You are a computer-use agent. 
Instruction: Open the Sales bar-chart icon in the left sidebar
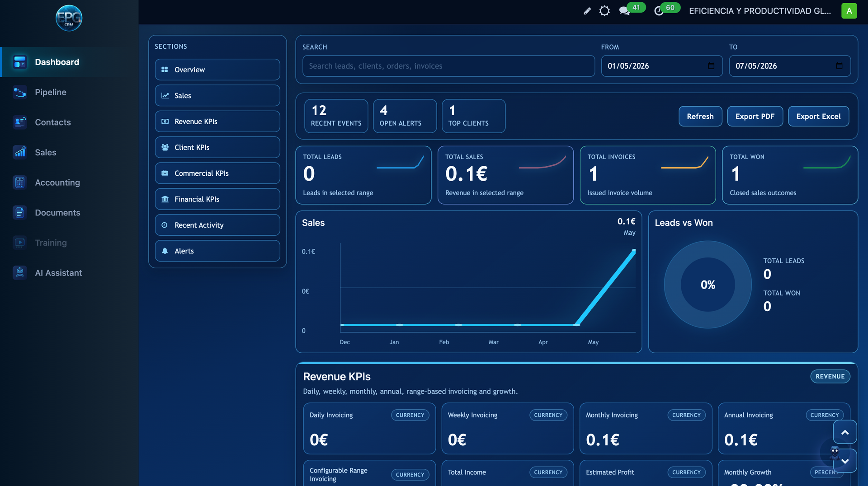click(x=20, y=152)
